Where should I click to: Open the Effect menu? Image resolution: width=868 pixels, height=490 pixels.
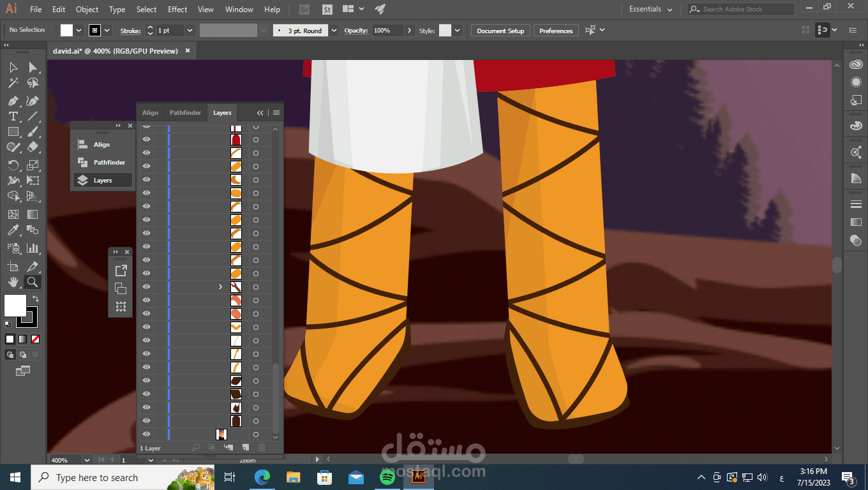(177, 10)
